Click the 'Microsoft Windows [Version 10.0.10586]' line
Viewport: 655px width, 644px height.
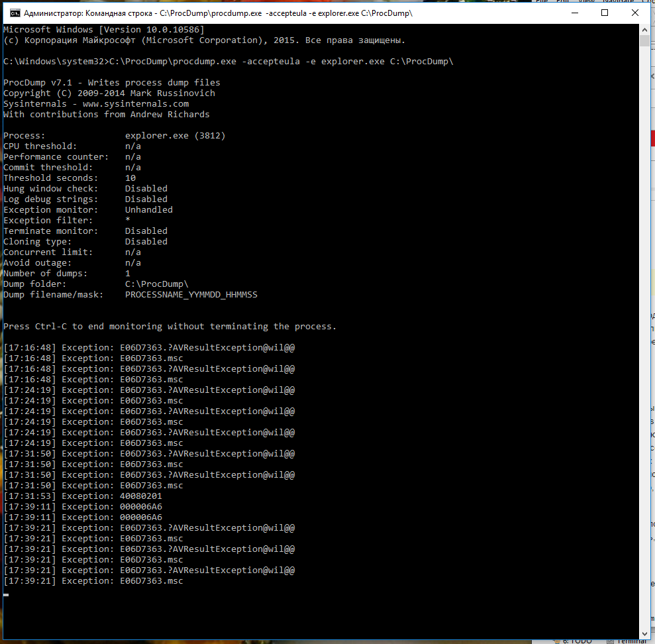[x=103, y=30]
